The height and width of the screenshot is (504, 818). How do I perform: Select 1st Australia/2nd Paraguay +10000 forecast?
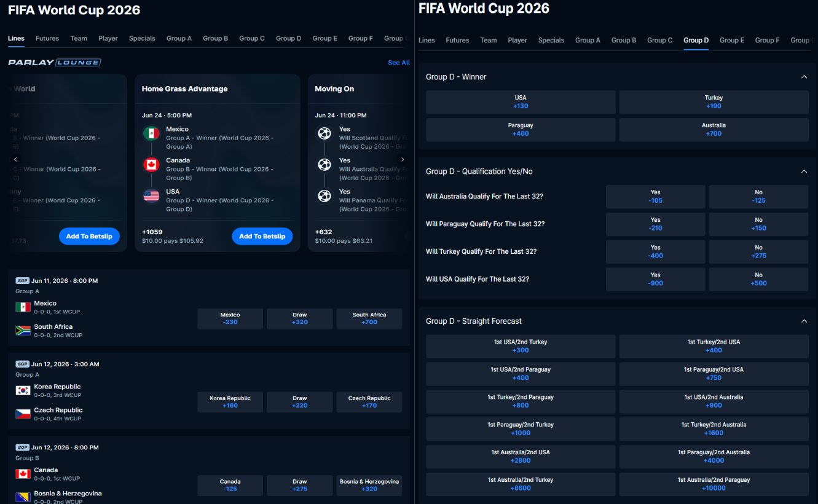[x=714, y=484]
